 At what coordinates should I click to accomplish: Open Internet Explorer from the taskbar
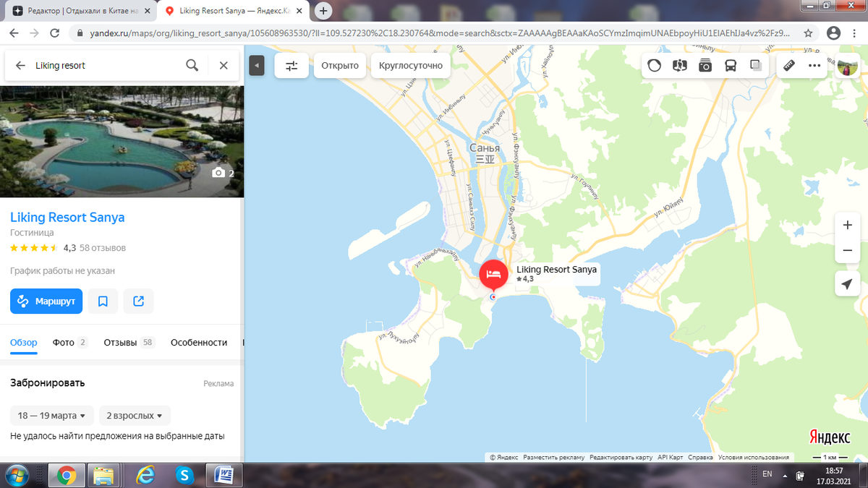point(145,475)
